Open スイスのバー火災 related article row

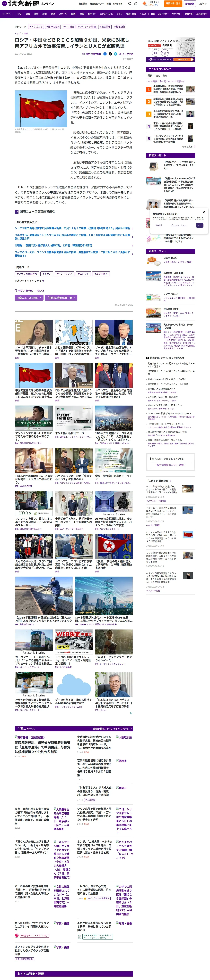[x=74, y=254]
